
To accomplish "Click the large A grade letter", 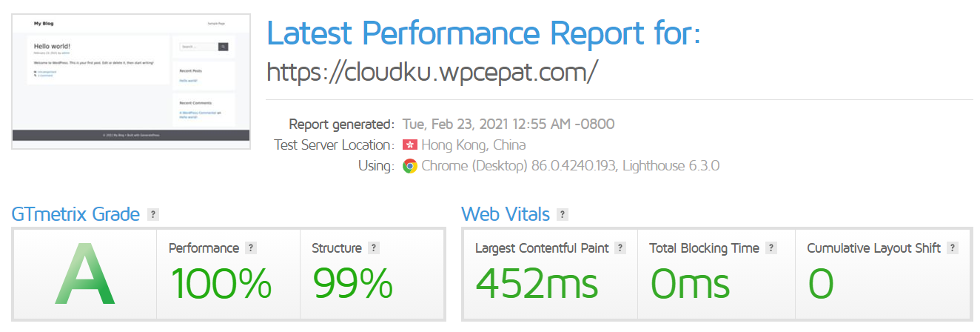I will point(85,276).
